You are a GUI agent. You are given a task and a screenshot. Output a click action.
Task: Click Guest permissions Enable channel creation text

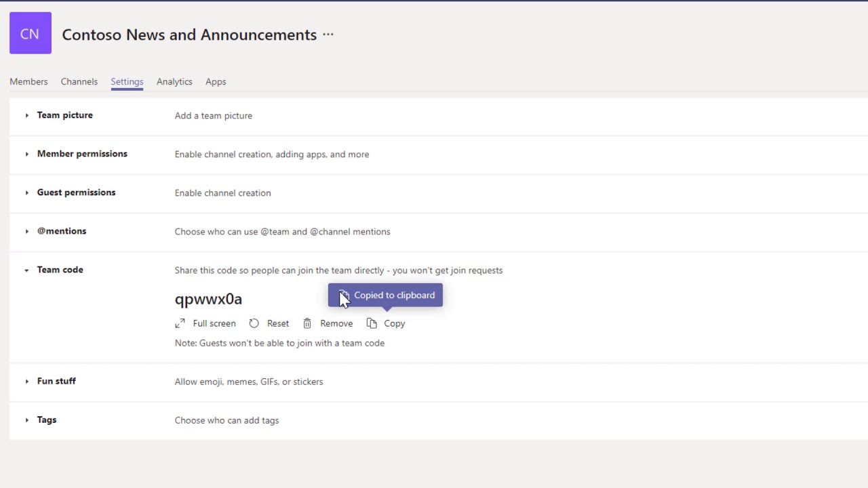pyautogui.click(x=222, y=193)
